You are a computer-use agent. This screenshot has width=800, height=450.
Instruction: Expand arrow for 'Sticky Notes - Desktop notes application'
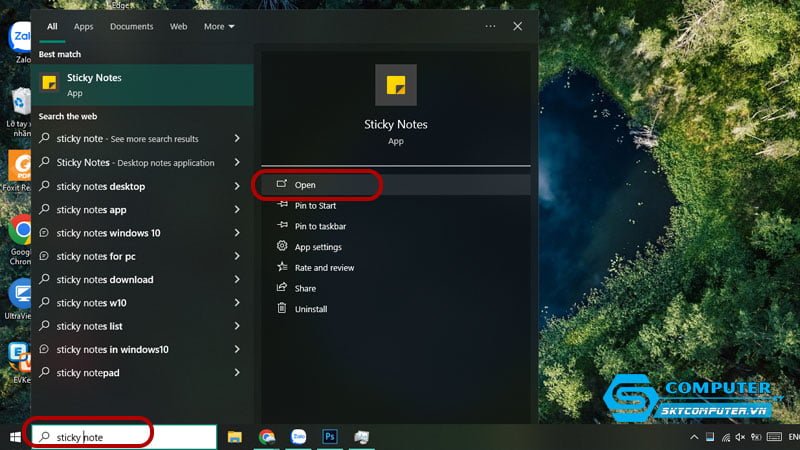pyautogui.click(x=237, y=162)
